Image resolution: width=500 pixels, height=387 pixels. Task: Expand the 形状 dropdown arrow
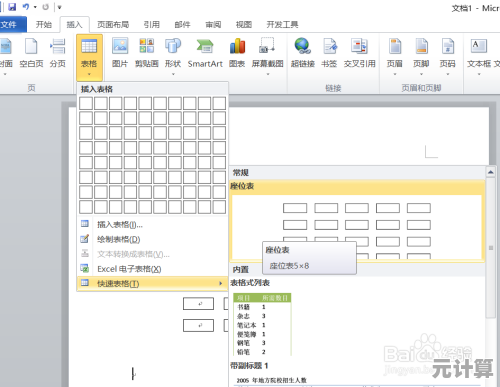click(173, 74)
